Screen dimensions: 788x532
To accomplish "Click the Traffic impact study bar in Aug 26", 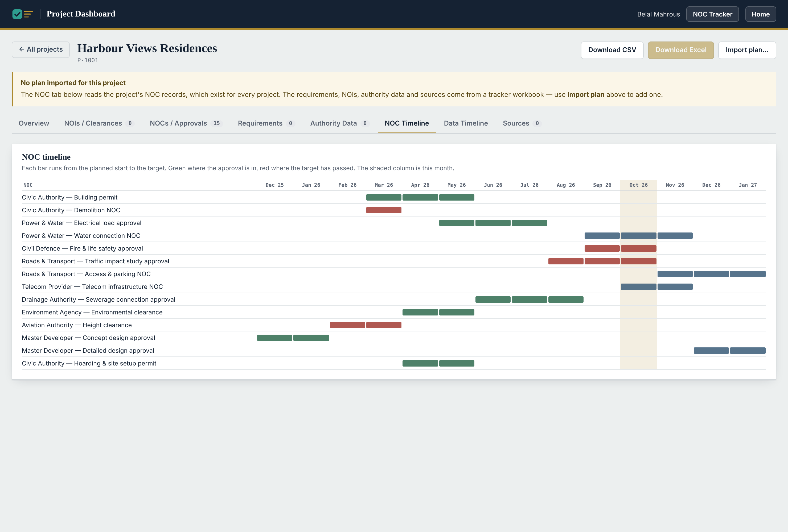I will pyautogui.click(x=565, y=261).
